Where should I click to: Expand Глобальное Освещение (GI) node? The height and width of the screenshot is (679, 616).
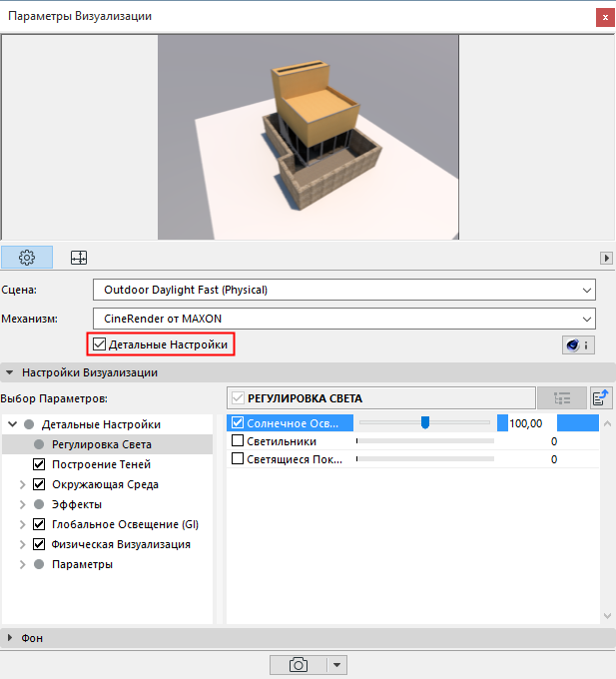(x=23, y=524)
